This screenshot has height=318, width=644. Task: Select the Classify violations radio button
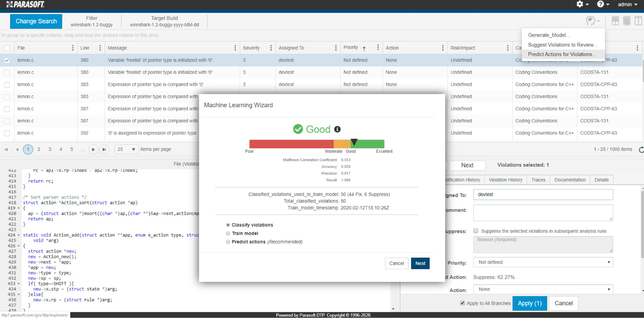point(227,225)
